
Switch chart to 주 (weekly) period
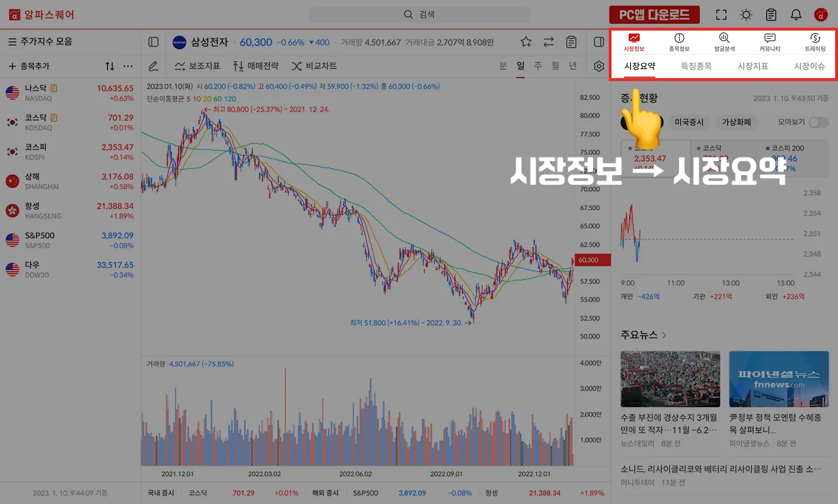pyautogui.click(x=538, y=66)
